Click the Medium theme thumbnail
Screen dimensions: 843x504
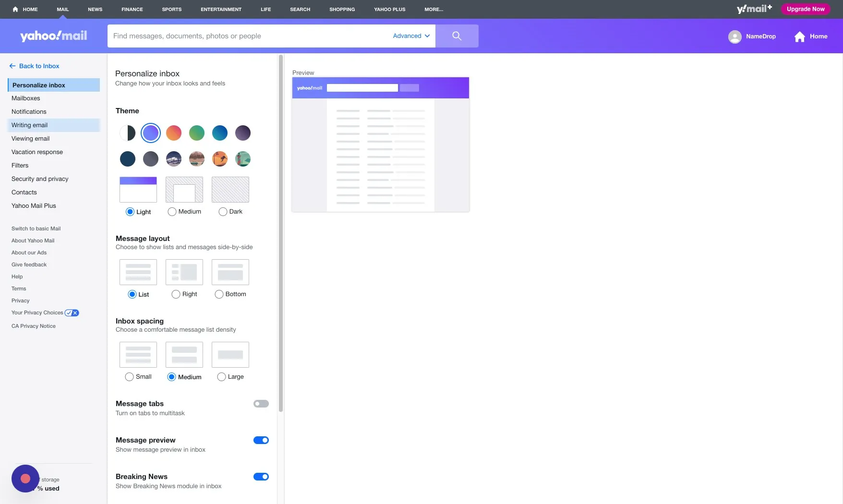pos(184,190)
